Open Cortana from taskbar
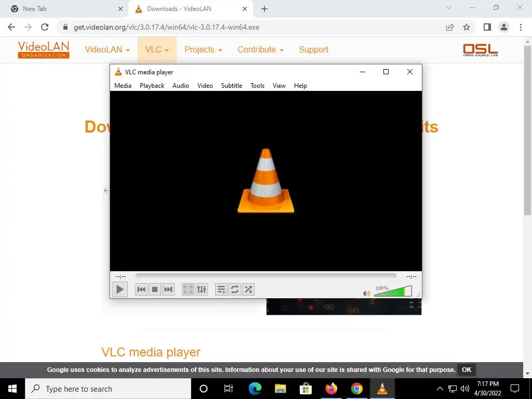Viewport: 532px width, 399px height. 204,389
